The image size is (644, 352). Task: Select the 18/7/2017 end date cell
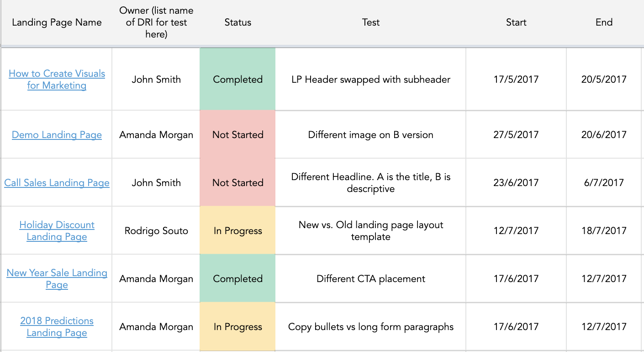pos(604,231)
